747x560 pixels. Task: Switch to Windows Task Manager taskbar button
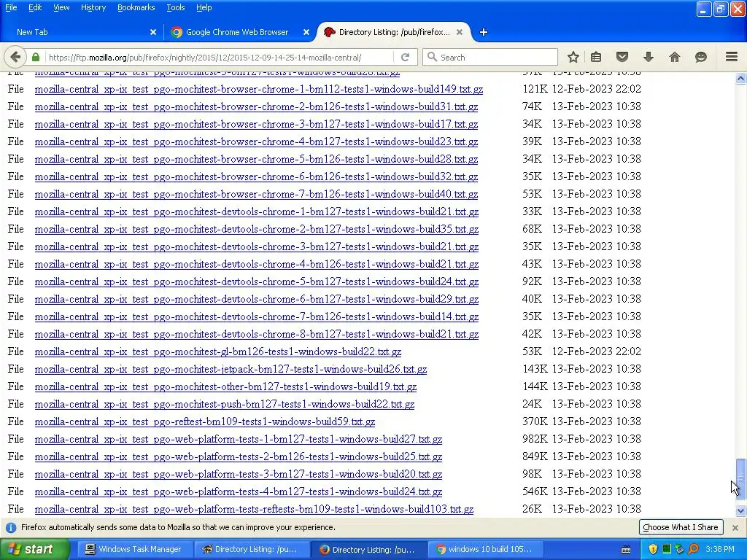pyautogui.click(x=135, y=550)
